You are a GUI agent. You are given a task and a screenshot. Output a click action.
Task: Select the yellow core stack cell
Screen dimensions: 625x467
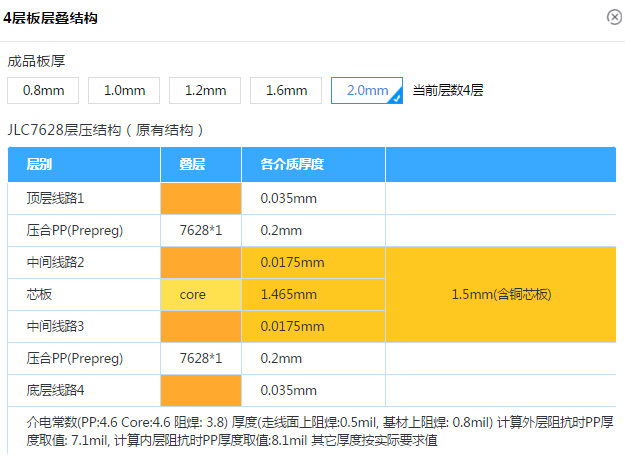pos(201,295)
